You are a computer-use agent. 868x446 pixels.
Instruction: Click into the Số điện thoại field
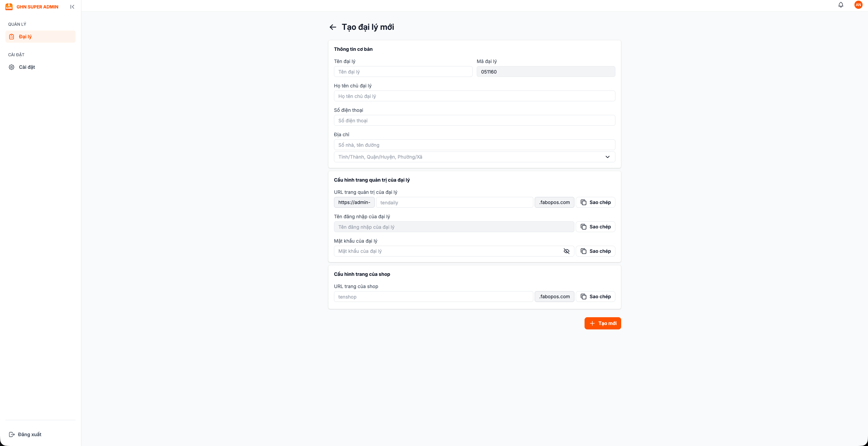(x=474, y=120)
